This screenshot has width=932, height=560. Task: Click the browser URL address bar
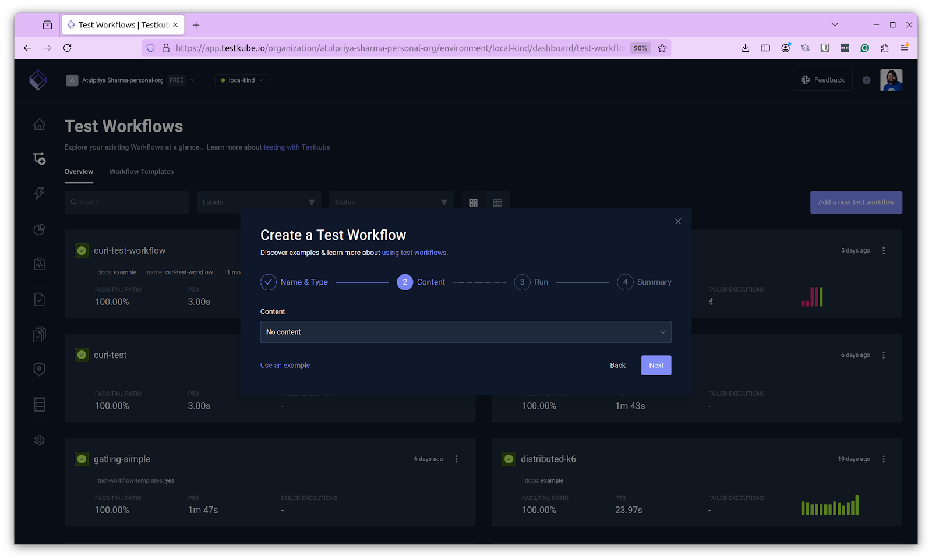click(x=399, y=48)
